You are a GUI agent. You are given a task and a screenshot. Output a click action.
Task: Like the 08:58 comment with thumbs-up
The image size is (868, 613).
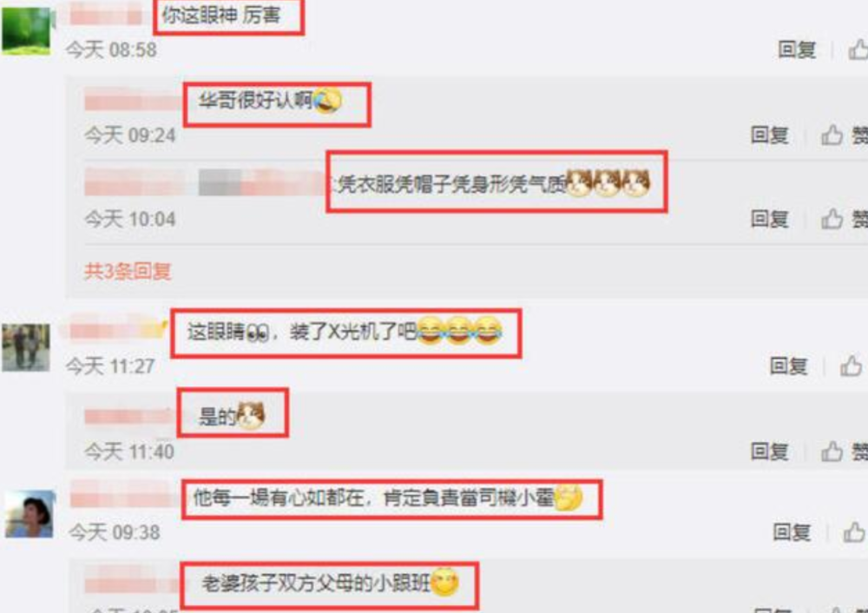tap(858, 49)
